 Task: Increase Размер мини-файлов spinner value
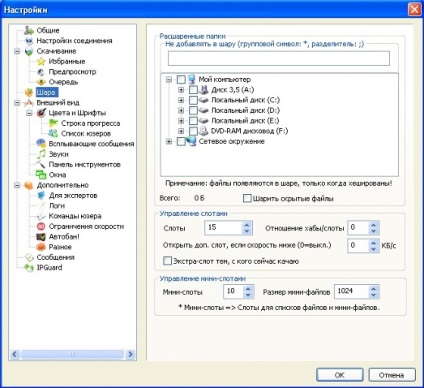pyautogui.click(x=374, y=289)
